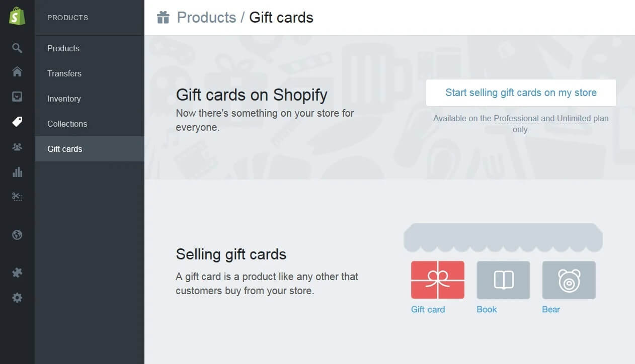Open Orders inbox icon in sidebar
The width and height of the screenshot is (635, 364).
17,97
